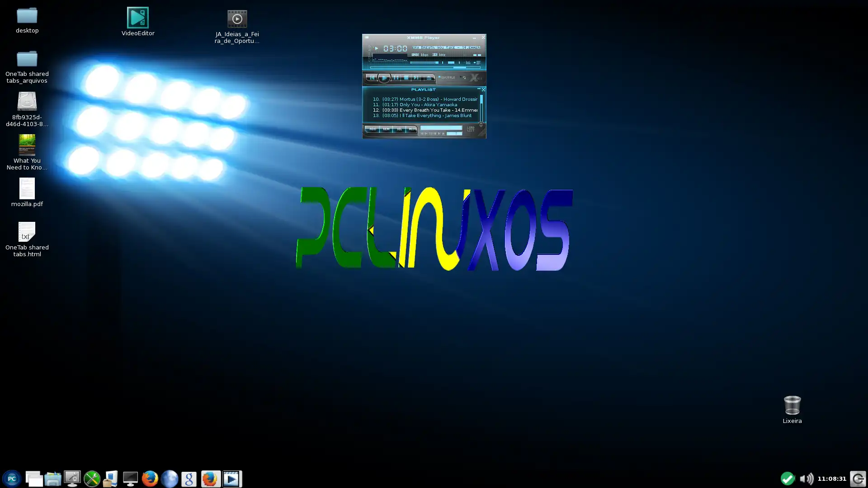Stop playback in XMMS Player
The width and height of the screenshot is (868, 488).
tap(406, 78)
